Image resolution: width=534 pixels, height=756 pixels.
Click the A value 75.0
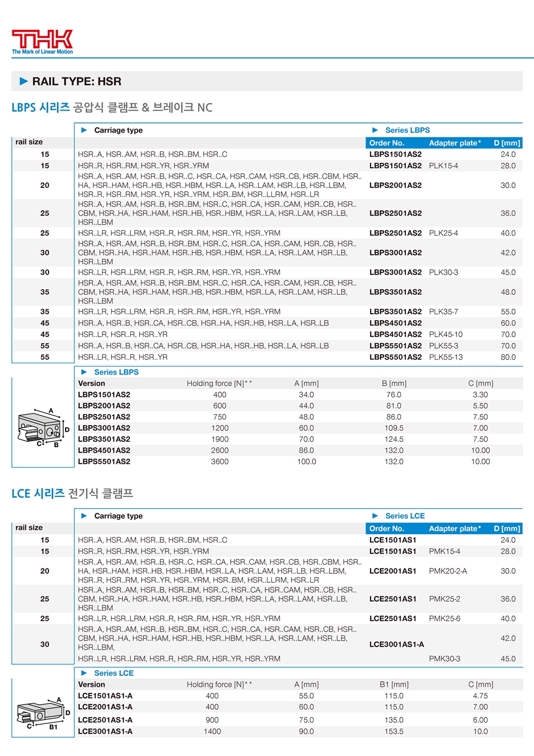(x=307, y=720)
